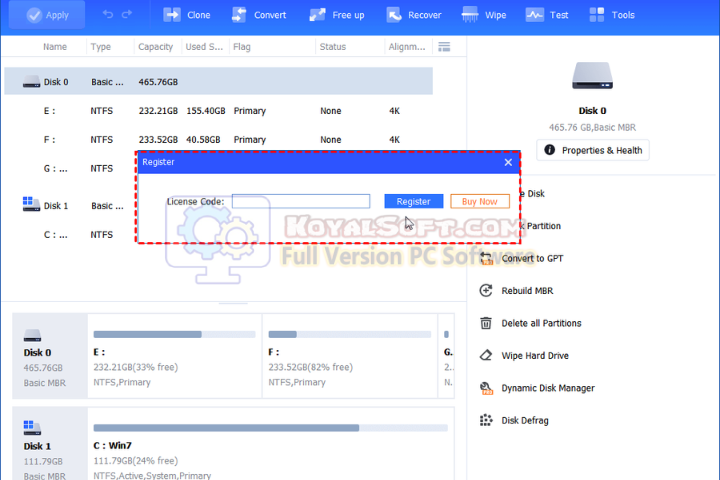Click the 465.76GB capacity of Disk 0
This screenshot has height=480, width=720.
click(x=158, y=82)
